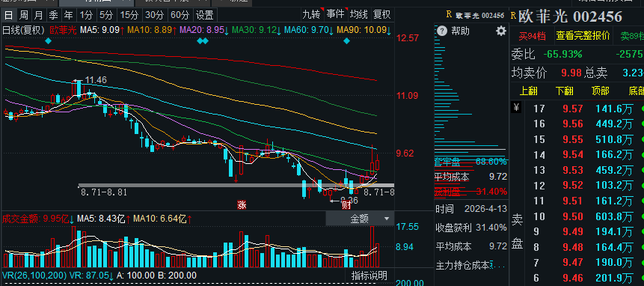Click the 指标说明 indicator description button
This screenshot has height=286, width=644.
(369, 276)
